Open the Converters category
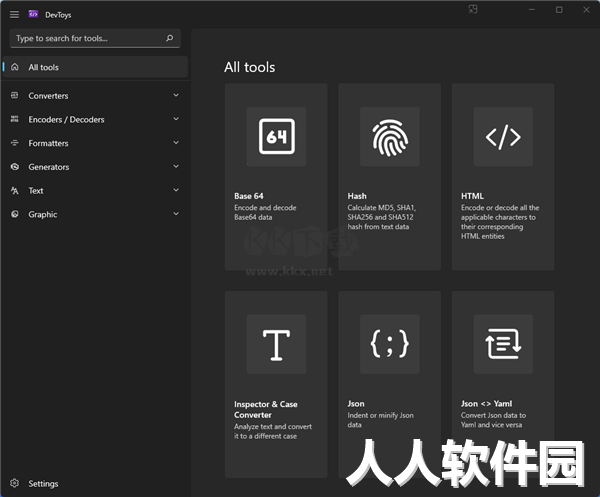The width and height of the screenshot is (600, 497). click(x=95, y=95)
